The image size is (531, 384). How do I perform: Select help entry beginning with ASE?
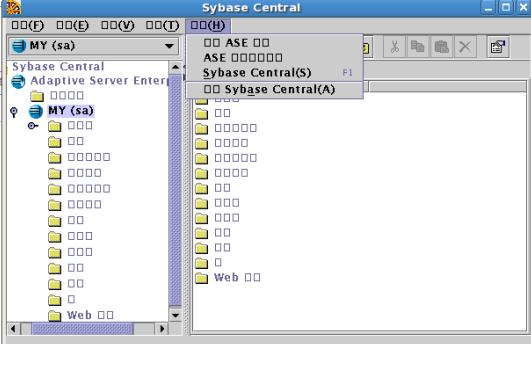tap(274, 58)
